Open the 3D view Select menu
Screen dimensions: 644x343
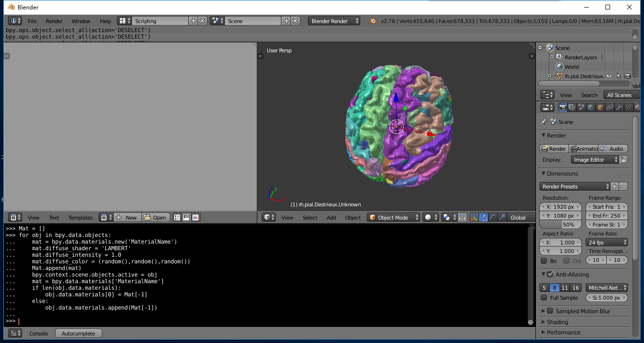[x=310, y=217]
